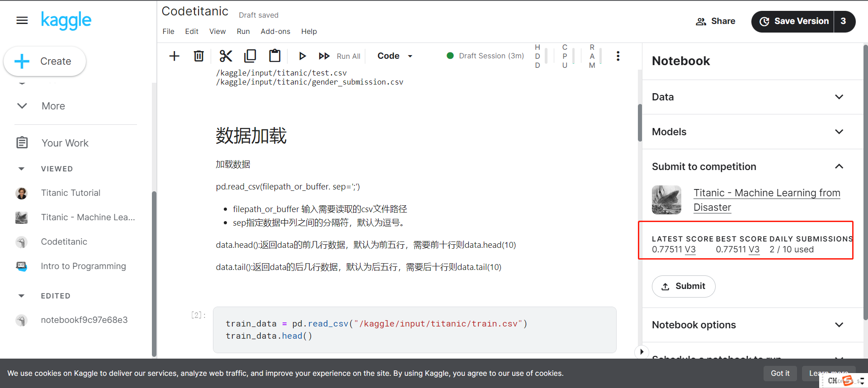Click the notebook vertical scrollbar

[x=640, y=123]
